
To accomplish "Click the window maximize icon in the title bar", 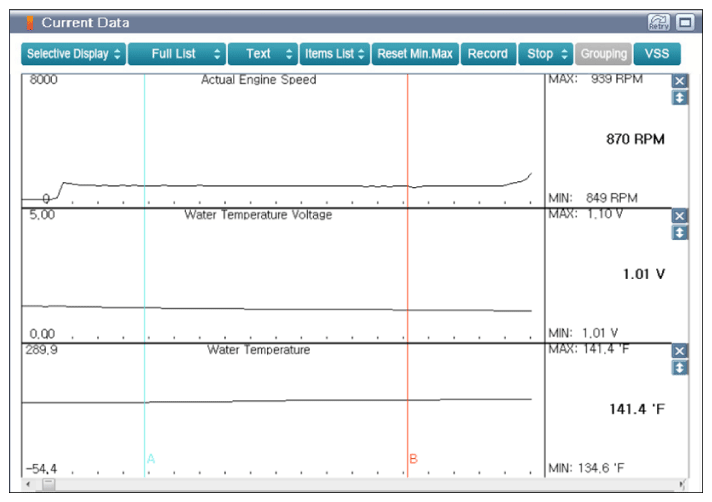I will pos(685,22).
